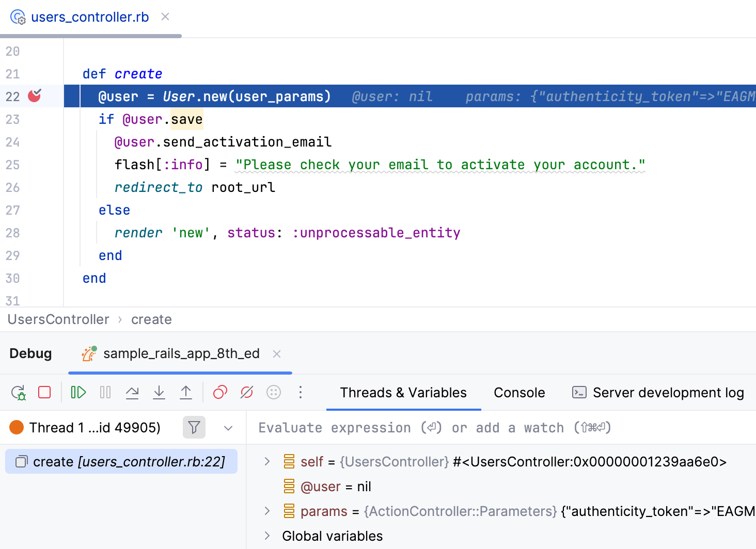756x549 pixels.
Task: Click the @user variable object icon
Action: [289, 486]
